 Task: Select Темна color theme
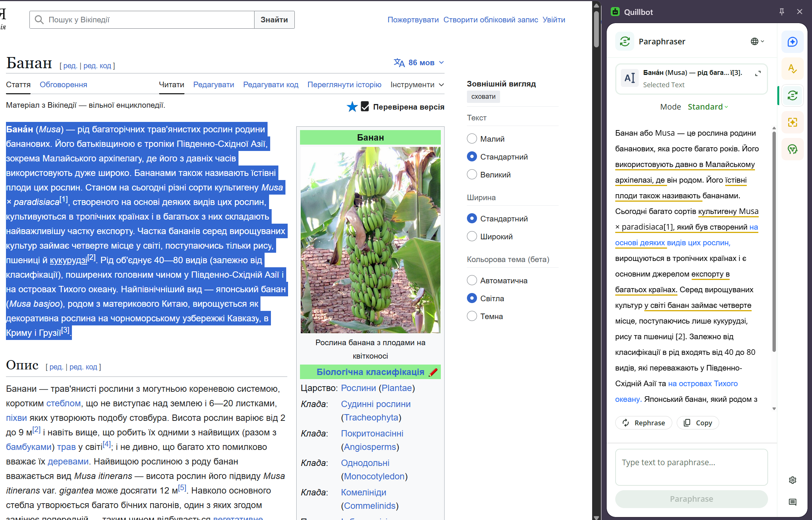(x=472, y=316)
